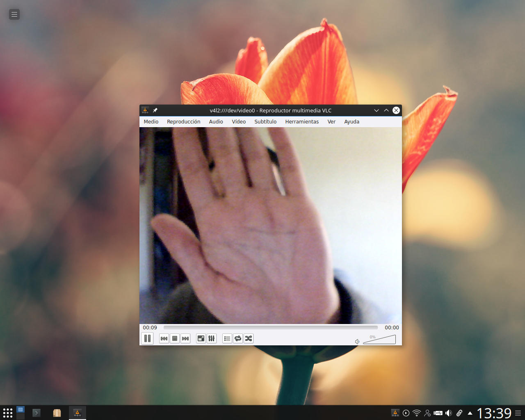This screenshot has width=525, height=420.
Task: Open the desktop toolbox hamburger menu
Action: (x=14, y=14)
